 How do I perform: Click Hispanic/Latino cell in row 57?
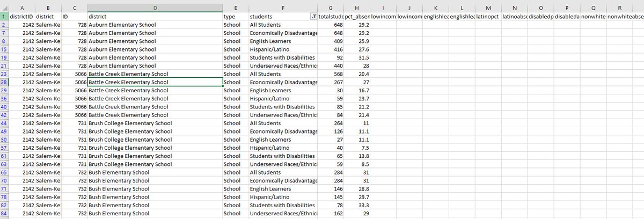click(x=283, y=148)
